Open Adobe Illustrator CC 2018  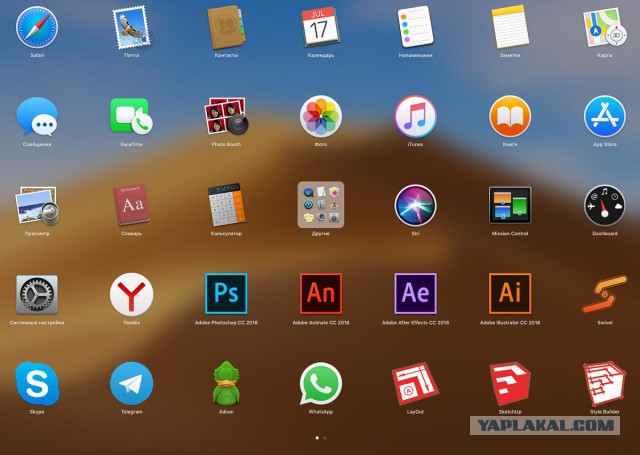click(510, 294)
